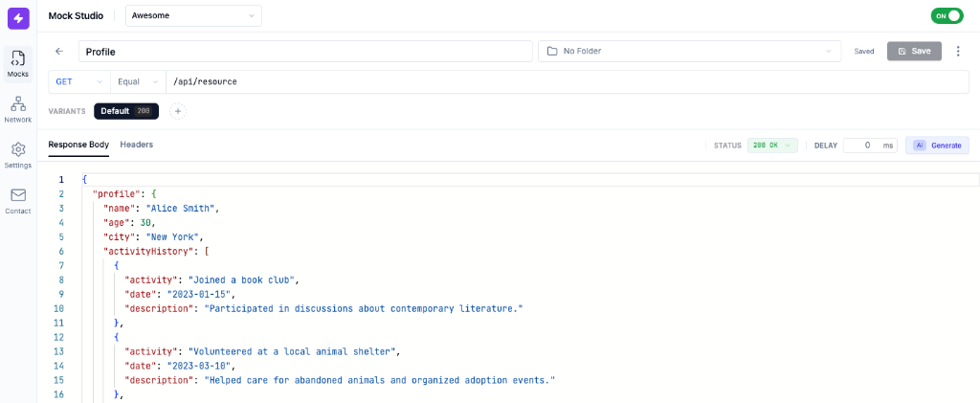Click the Mock Studio lightning logo
The height and width of the screenshot is (403, 980).
pyautogui.click(x=18, y=17)
